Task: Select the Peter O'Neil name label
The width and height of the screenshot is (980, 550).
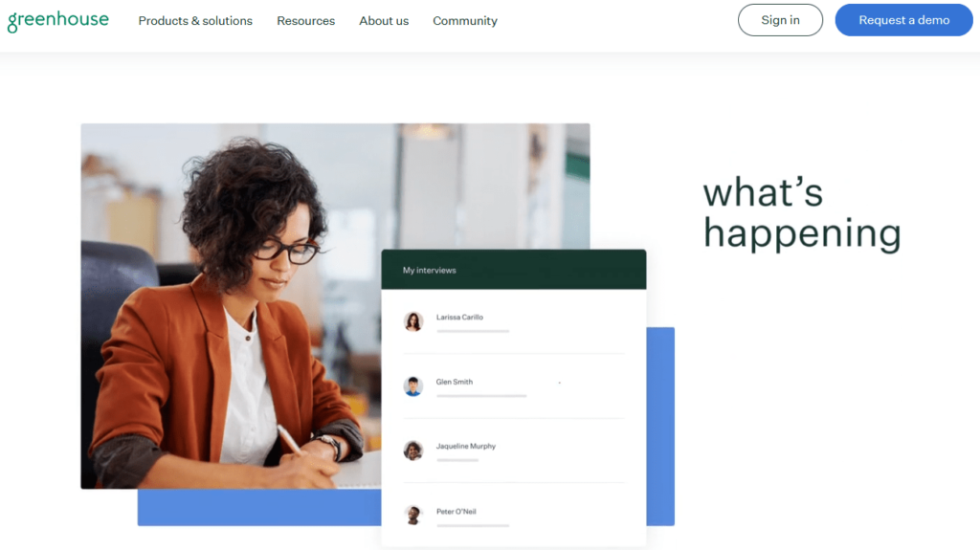Action: 457,511
